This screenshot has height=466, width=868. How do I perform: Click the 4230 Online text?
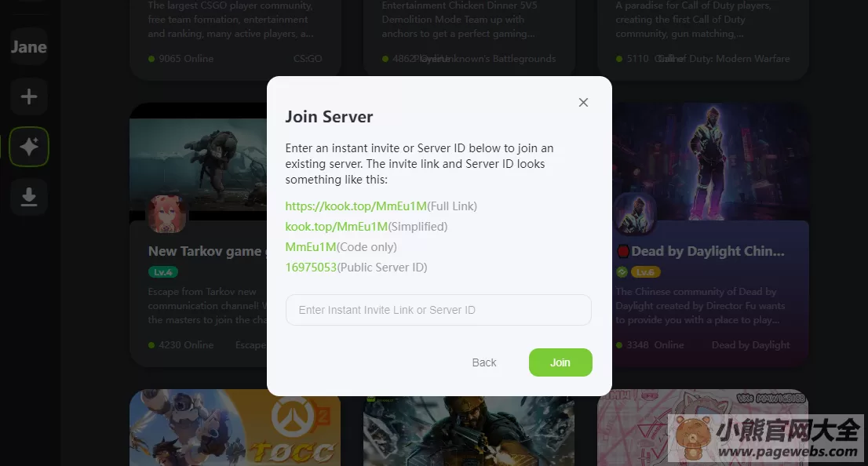pyautogui.click(x=186, y=345)
